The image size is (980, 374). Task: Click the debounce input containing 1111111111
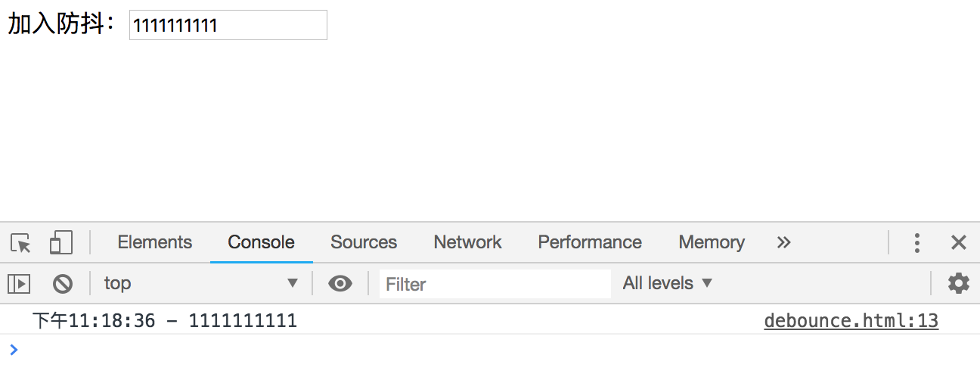point(228,25)
